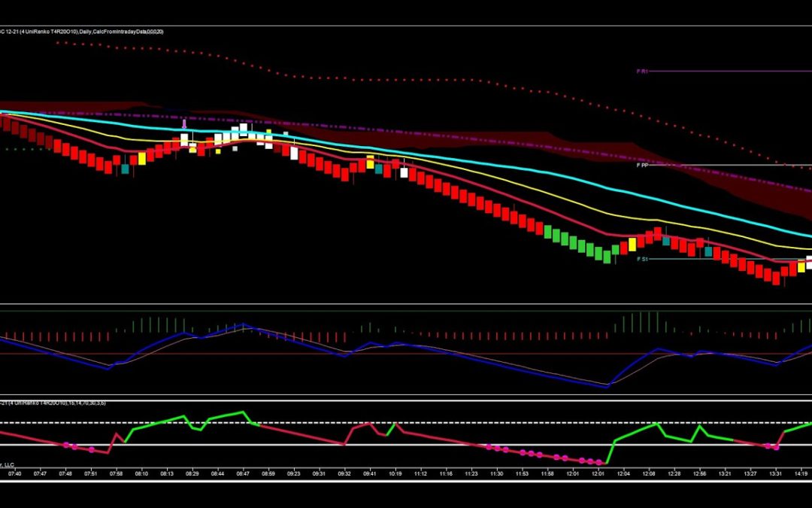812x508 pixels.
Task: Click the 08:10 time axis label
Action: [142, 474]
